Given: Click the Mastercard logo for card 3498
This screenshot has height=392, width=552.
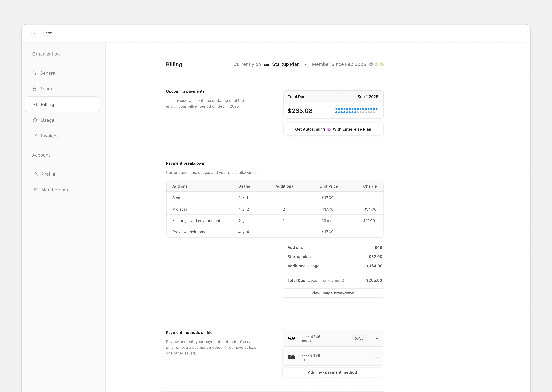Looking at the screenshot, I should (291, 357).
